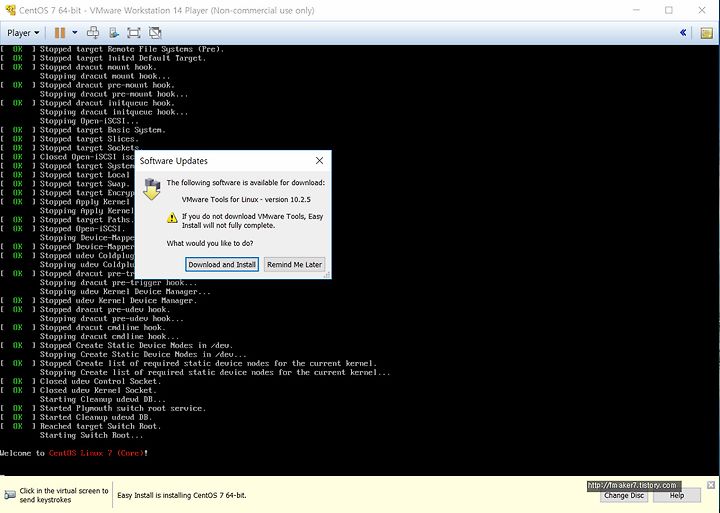Dismiss the Easy Install notification bar
This screenshot has width=720, height=513.
pos(711,485)
